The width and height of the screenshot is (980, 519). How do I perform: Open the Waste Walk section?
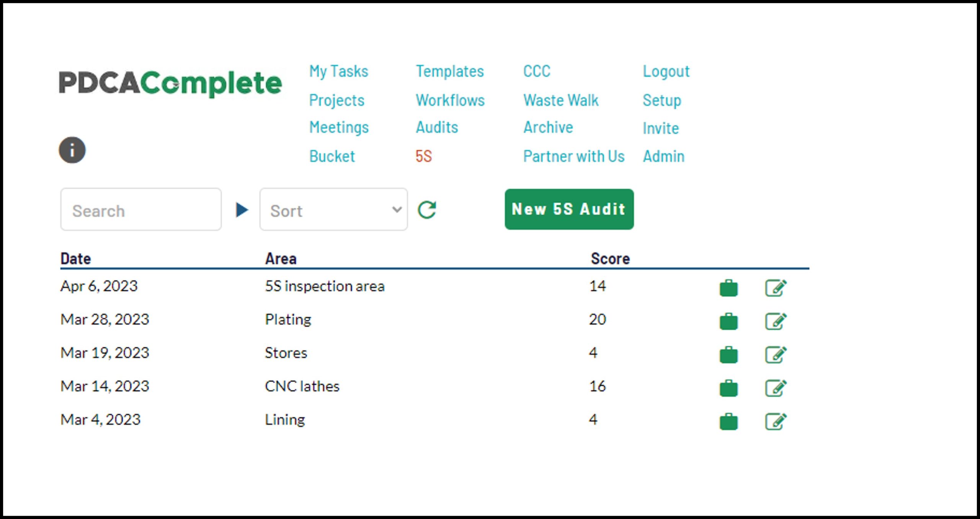(x=562, y=100)
